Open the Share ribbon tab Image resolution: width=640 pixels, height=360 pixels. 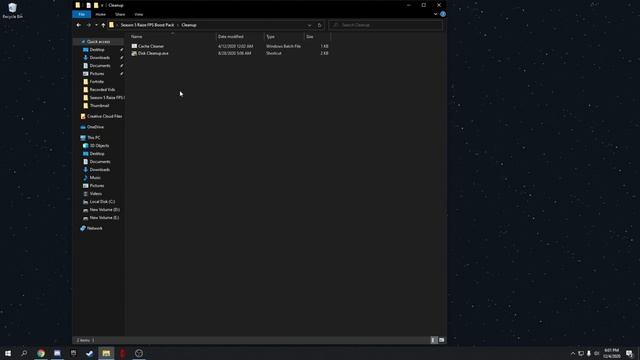coord(120,14)
